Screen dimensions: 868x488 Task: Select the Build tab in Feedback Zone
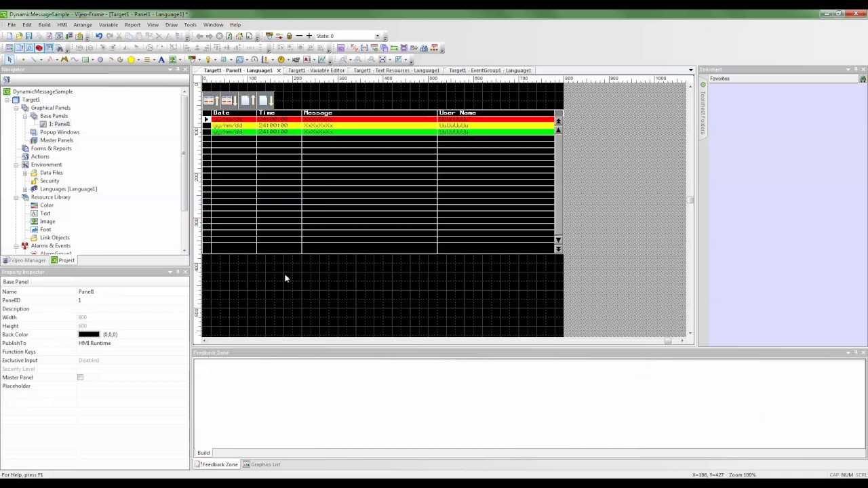coord(203,453)
